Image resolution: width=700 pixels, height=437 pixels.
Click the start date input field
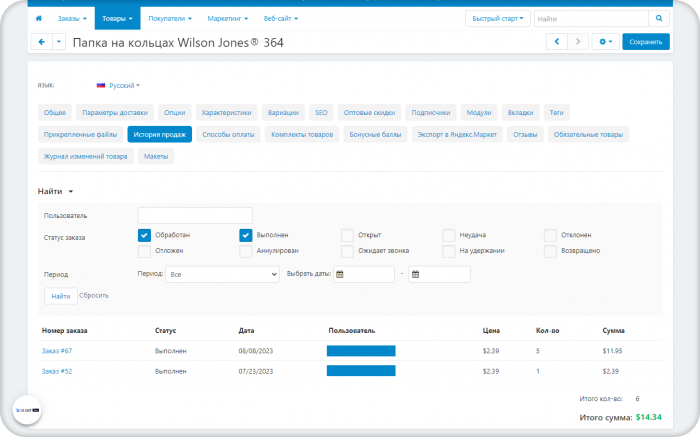[364, 274]
